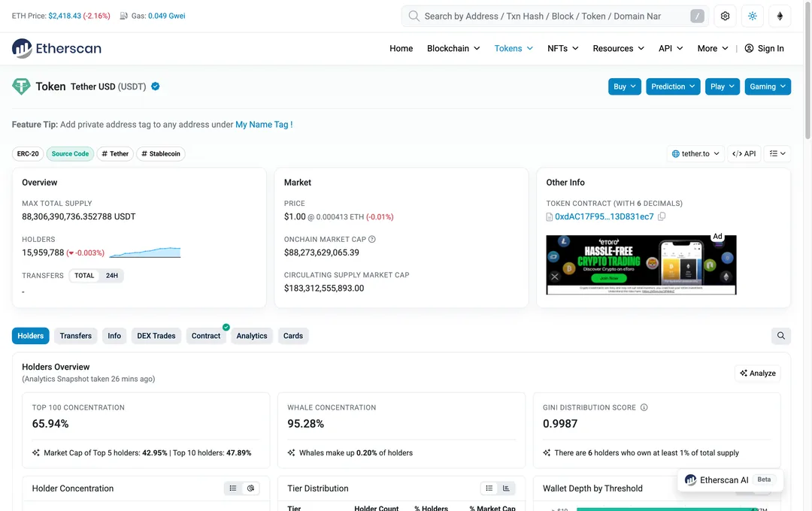Click the 0.049 Gwei gas value
Image resolution: width=812 pixels, height=511 pixels.
pos(167,16)
